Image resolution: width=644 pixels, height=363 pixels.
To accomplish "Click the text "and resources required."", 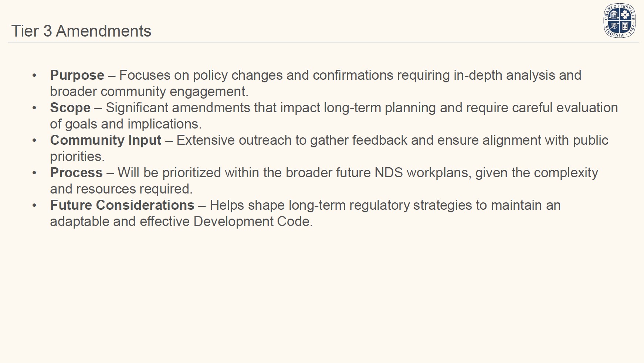I will click(121, 189).
